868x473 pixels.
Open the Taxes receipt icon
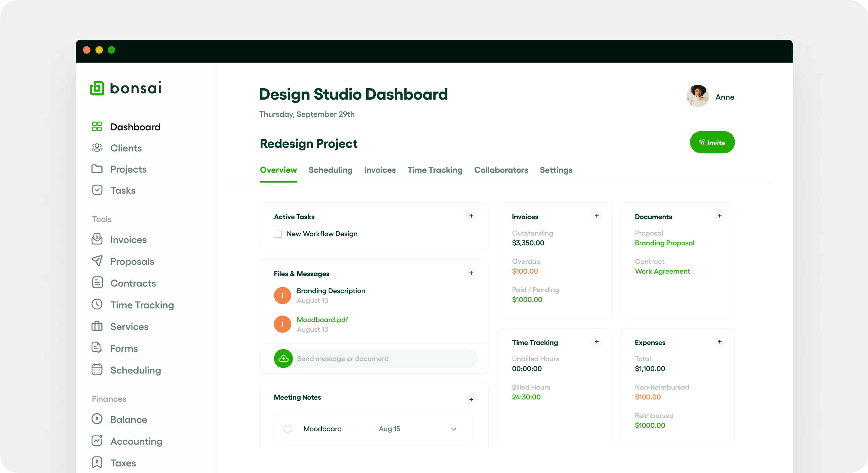click(x=97, y=462)
